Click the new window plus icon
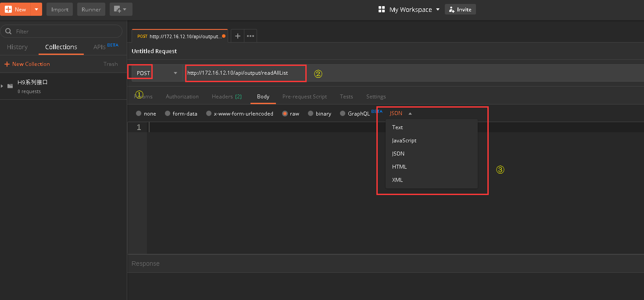 click(x=121, y=9)
